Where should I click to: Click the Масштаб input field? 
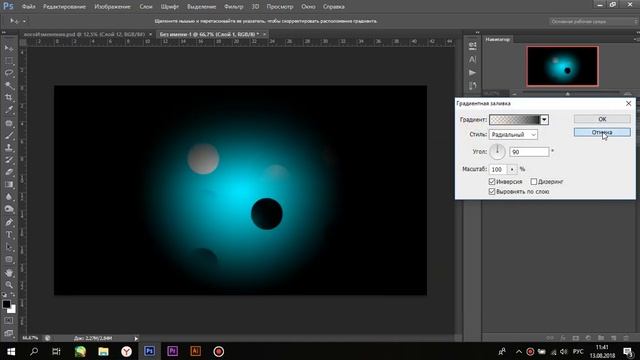point(498,169)
